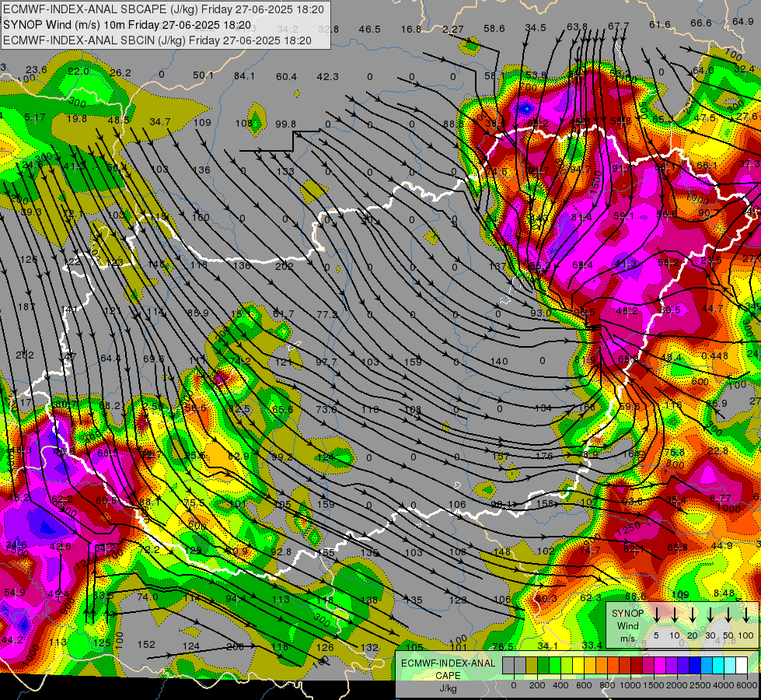The width and height of the screenshot is (761, 700).
Task: Click the map value 46.5
Action: tap(370, 29)
